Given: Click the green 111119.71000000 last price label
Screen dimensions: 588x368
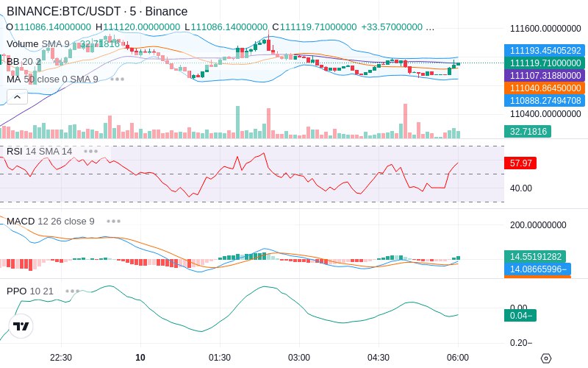Looking at the screenshot, I should pos(545,63).
